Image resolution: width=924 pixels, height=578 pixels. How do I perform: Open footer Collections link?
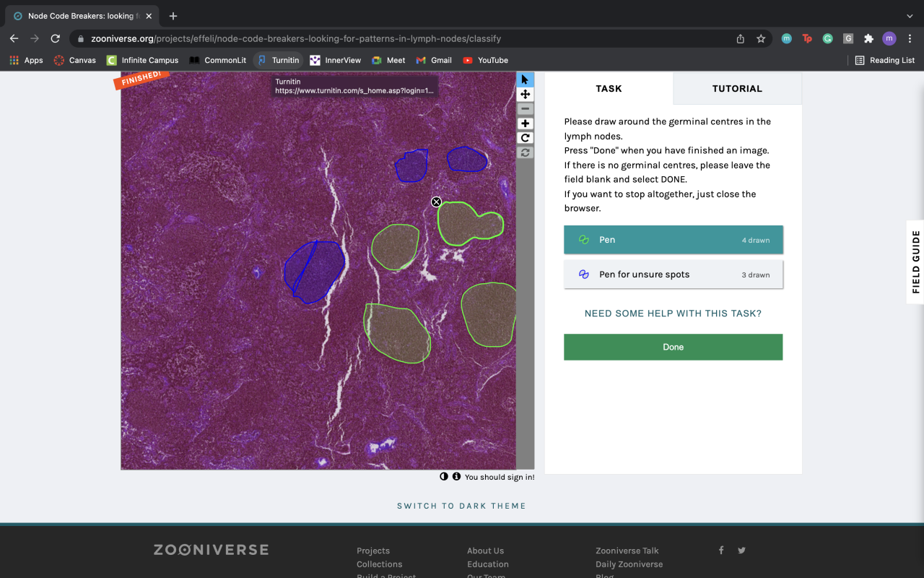[x=379, y=564]
